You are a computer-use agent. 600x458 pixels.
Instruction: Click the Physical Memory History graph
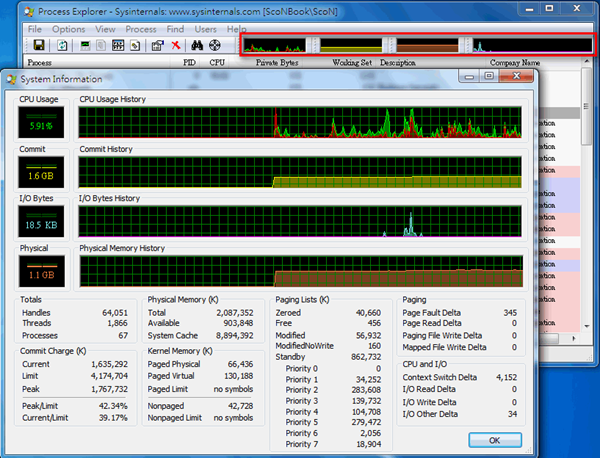point(299,270)
